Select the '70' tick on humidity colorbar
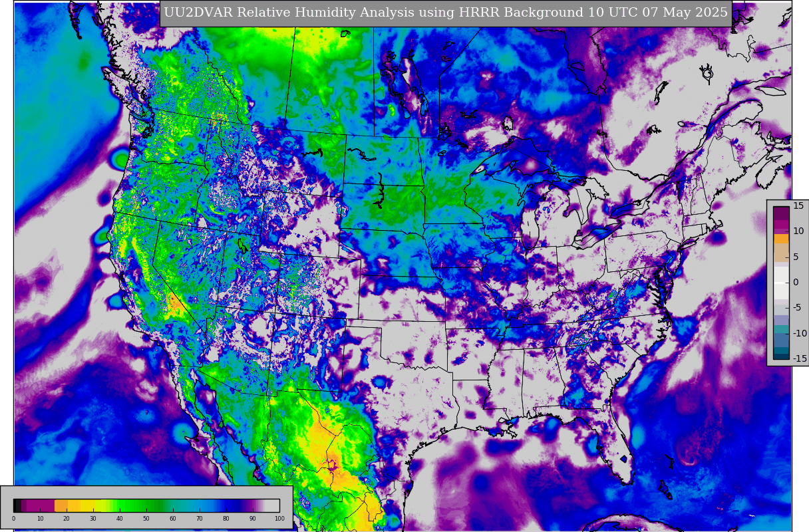 [200, 519]
